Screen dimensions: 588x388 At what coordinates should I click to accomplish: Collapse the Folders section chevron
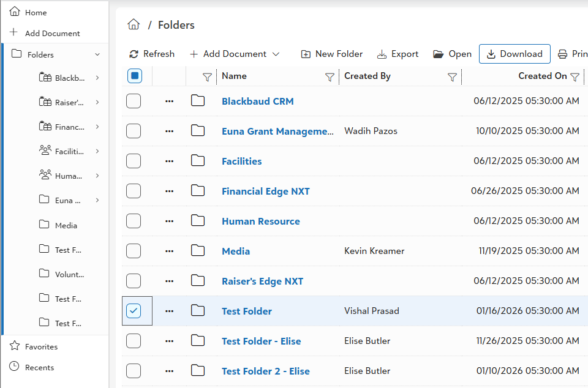click(x=97, y=54)
